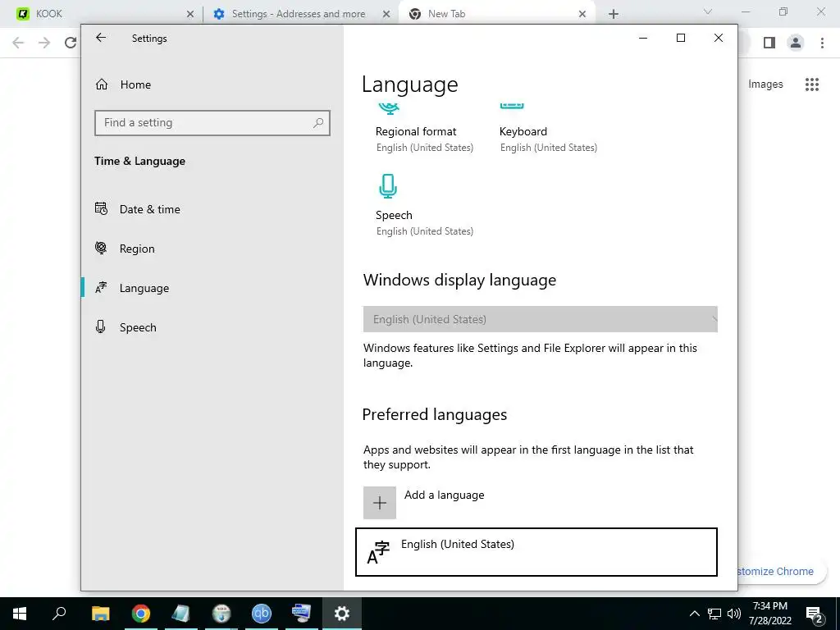This screenshot has width=840, height=630.
Task: Open taskbar clock and date
Action: (769, 614)
